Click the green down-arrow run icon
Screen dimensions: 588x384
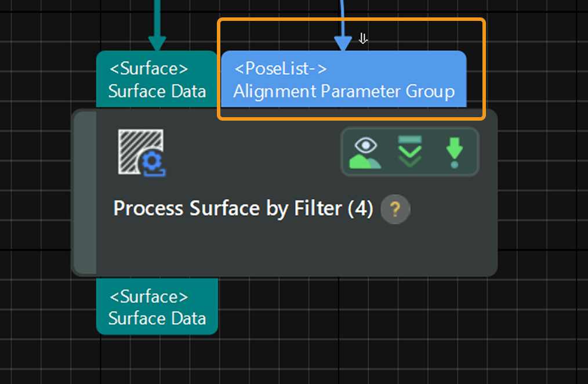coord(454,152)
